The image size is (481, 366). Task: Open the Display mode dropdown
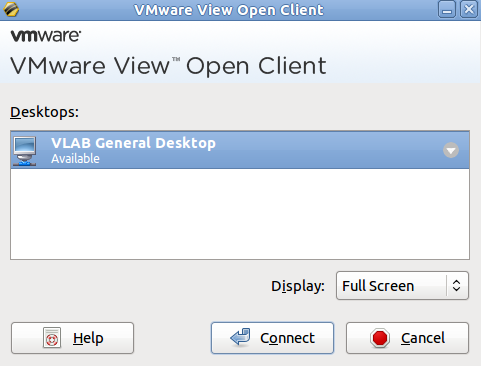coord(402,286)
